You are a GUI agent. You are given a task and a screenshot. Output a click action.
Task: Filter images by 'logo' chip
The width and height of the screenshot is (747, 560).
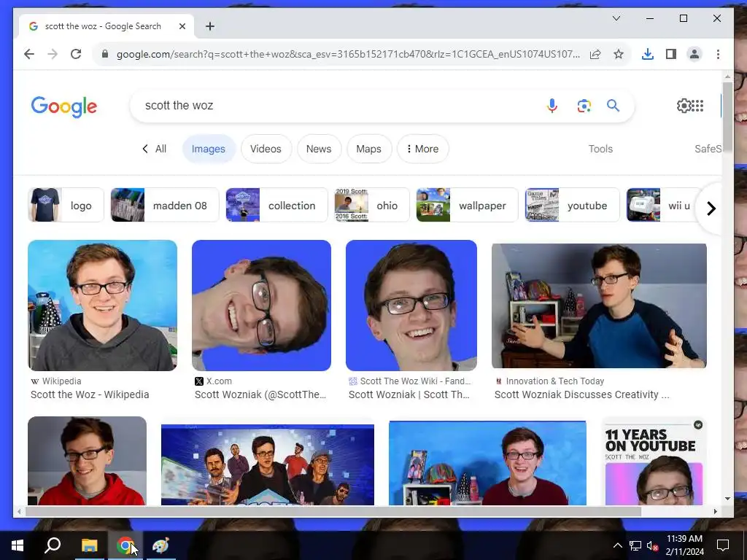(66, 205)
